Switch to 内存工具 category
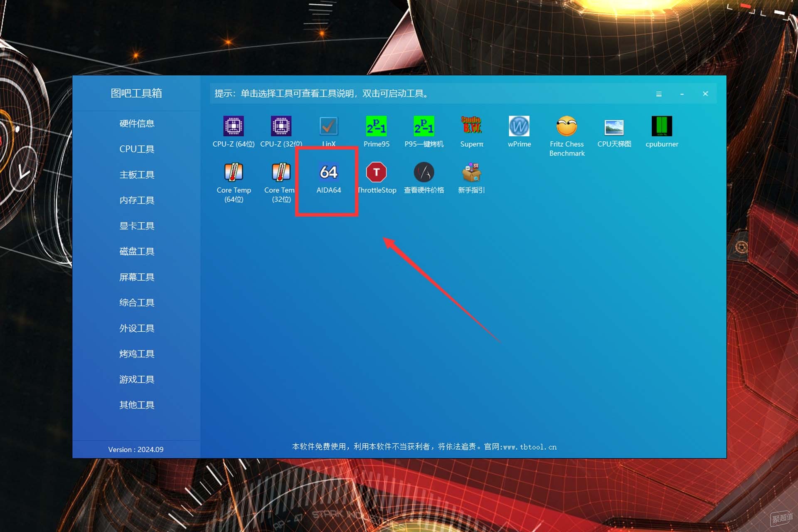Image resolution: width=798 pixels, height=532 pixels. pos(137,200)
